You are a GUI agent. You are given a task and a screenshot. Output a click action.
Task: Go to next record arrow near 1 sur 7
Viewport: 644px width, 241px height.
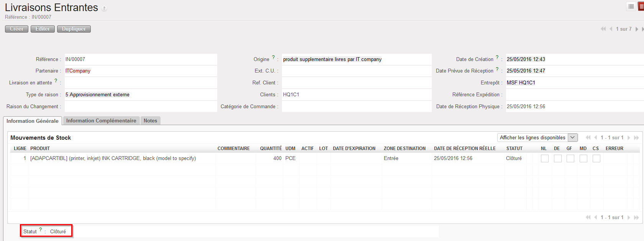tap(637, 29)
